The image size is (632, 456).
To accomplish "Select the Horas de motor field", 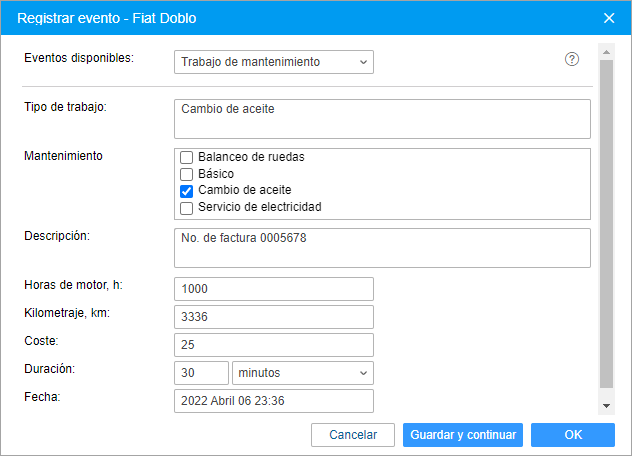I will click(x=274, y=289).
